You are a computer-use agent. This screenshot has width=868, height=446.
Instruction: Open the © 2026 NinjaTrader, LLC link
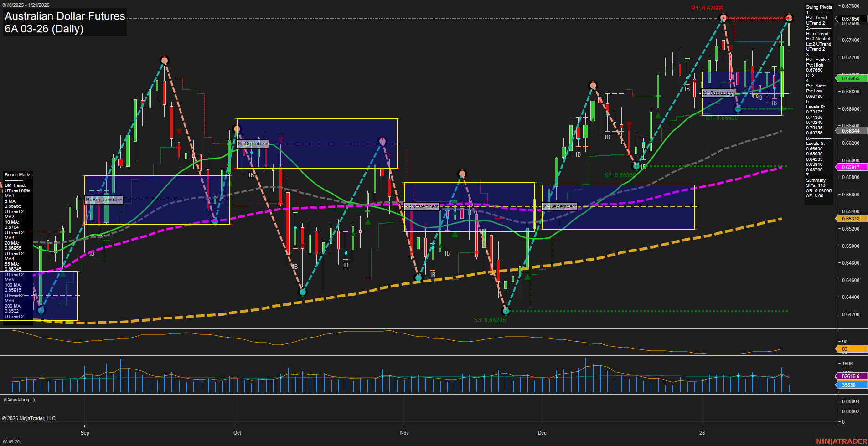29,418
